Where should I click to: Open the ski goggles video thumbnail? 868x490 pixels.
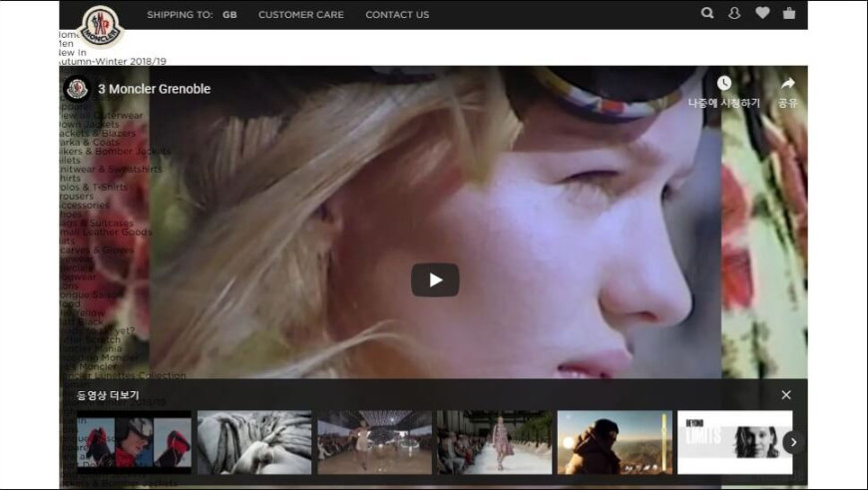pyautogui.click(x=134, y=442)
